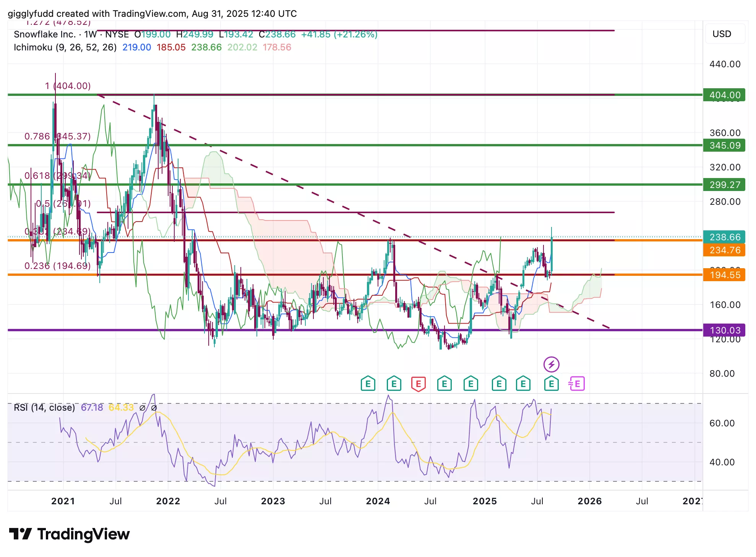The height and width of the screenshot is (557, 756).
Task: Click the 2021 time axis label
Action: (x=63, y=501)
